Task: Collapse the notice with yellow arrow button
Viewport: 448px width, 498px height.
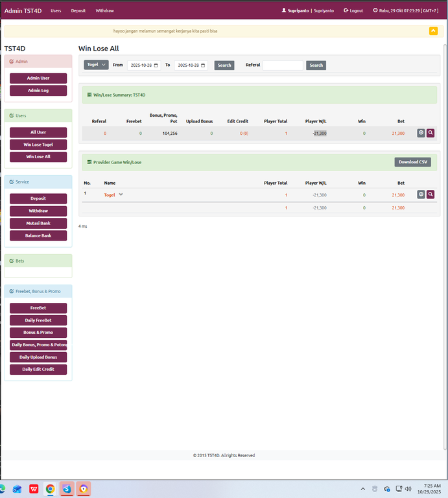Action: point(433,31)
